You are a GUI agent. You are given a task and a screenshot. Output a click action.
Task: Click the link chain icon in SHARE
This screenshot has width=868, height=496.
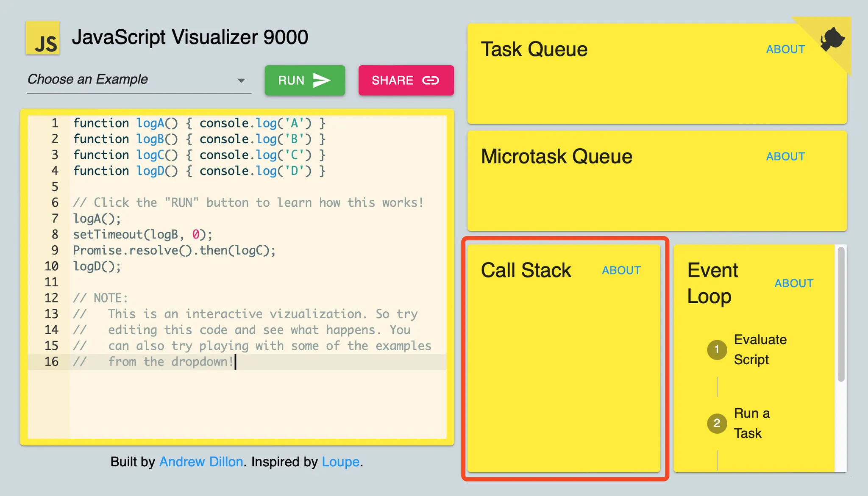point(431,80)
